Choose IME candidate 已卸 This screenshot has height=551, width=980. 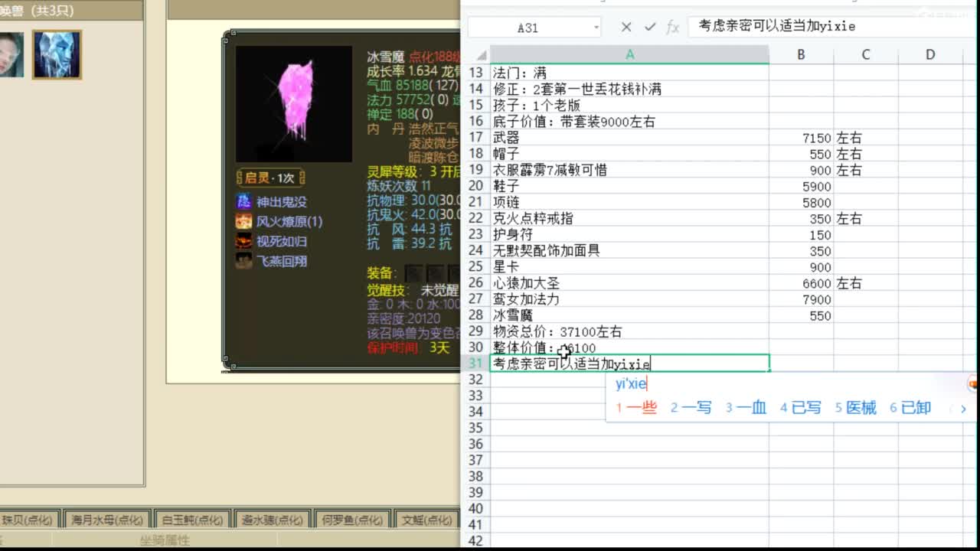tap(910, 408)
